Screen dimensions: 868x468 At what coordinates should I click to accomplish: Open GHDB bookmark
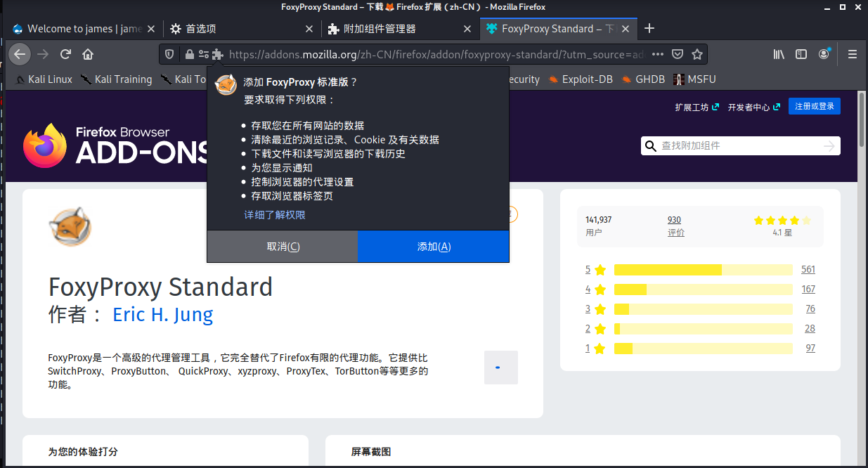click(643, 79)
